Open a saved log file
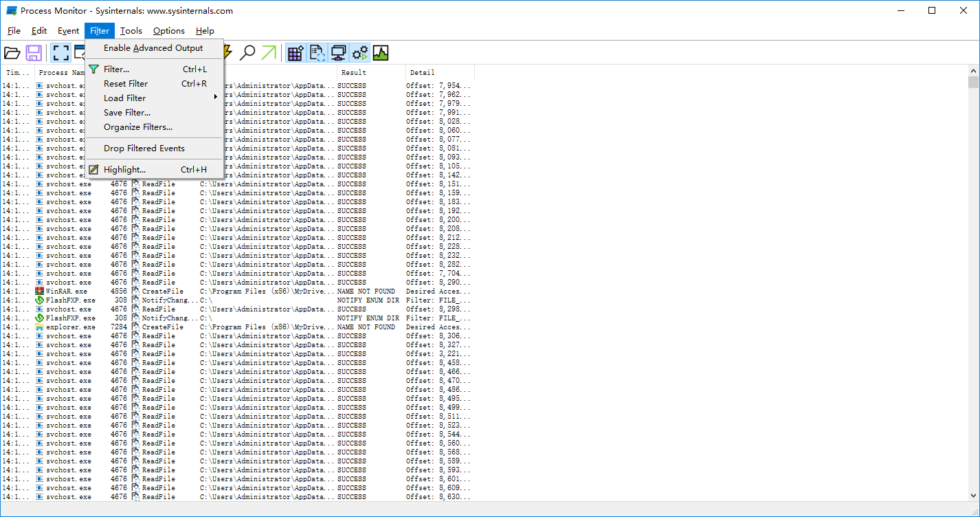Screen dimensions: 980x517 coord(12,52)
